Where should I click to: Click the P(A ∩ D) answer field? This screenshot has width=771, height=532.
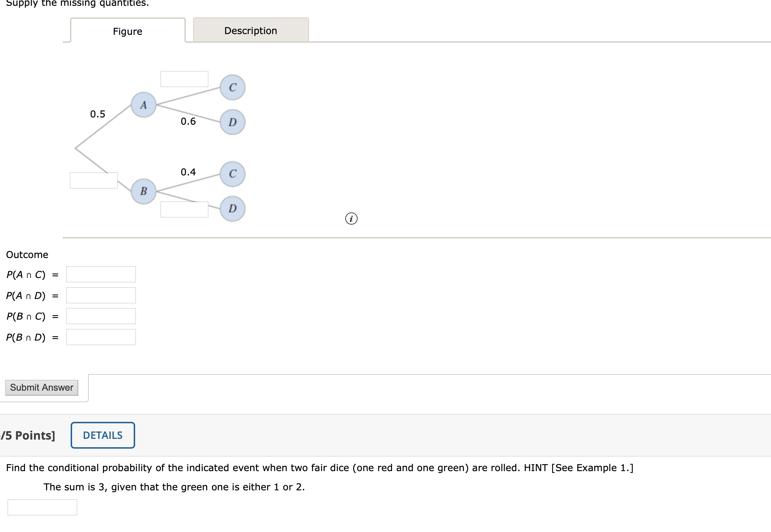click(x=100, y=295)
